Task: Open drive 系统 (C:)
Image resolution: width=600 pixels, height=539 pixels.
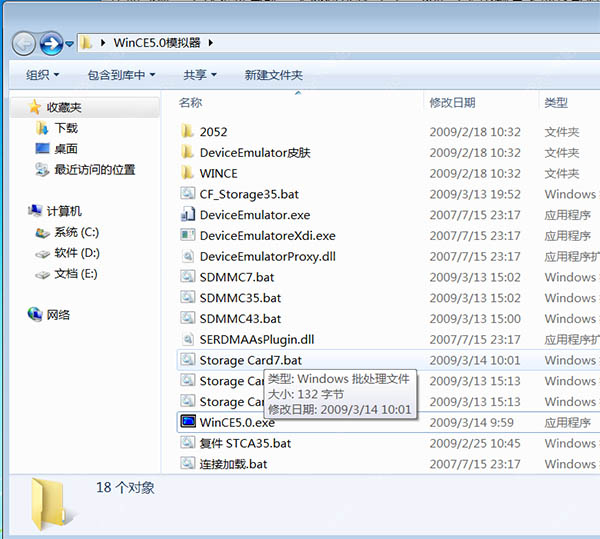Action: [77, 232]
